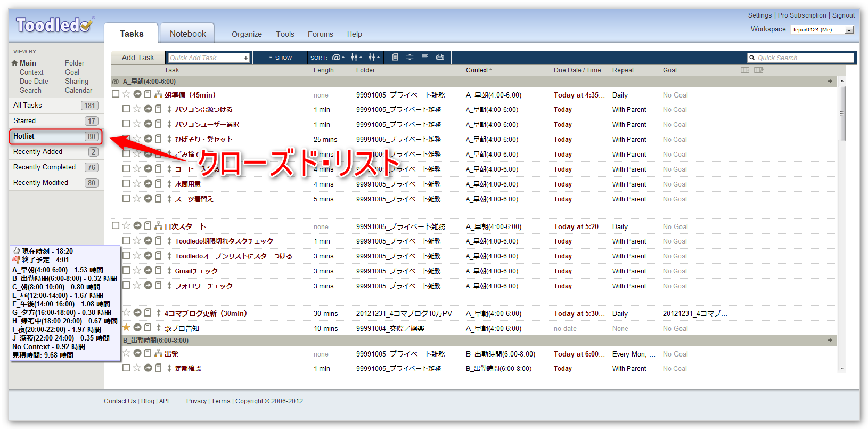Collapse the A_早朝(4:00-6:00) group arrow

[830, 82]
